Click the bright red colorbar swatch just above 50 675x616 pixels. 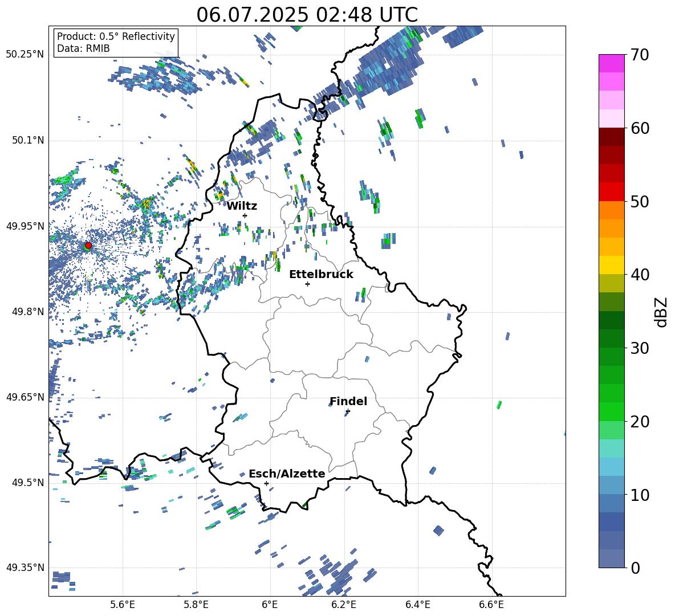(612, 192)
